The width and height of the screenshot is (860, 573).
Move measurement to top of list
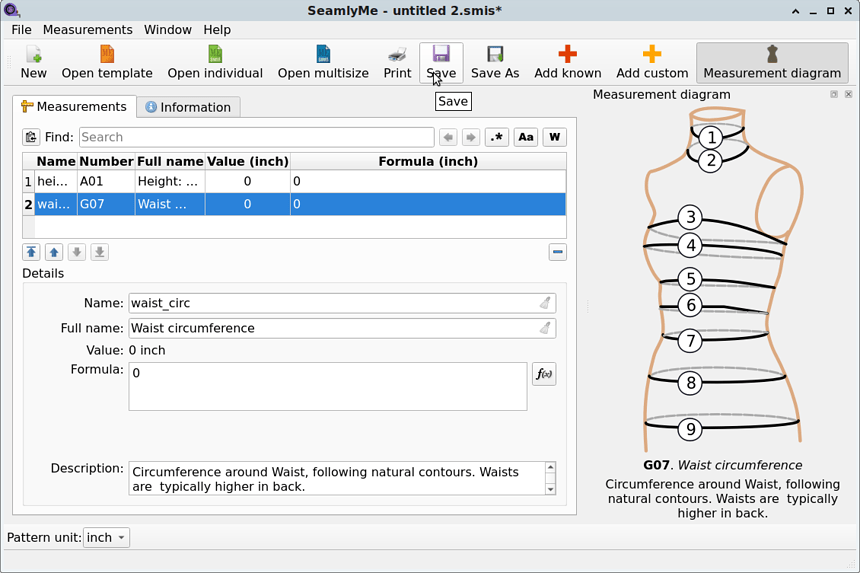pos(31,252)
